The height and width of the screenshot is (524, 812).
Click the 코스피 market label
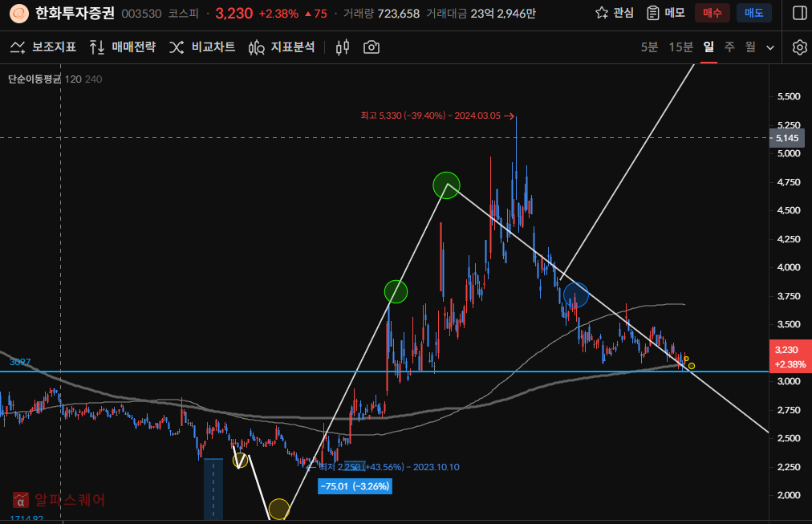(x=183, y=14)
